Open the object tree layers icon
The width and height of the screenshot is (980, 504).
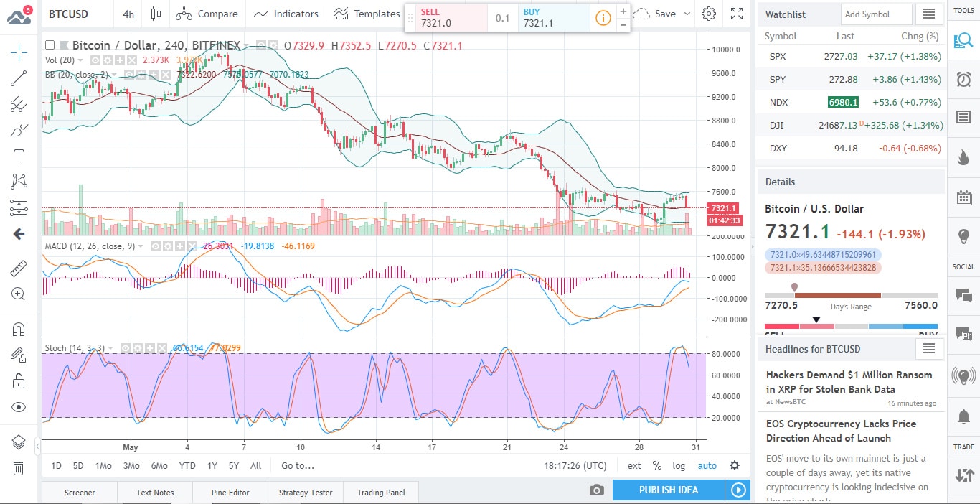coord(19,442)
